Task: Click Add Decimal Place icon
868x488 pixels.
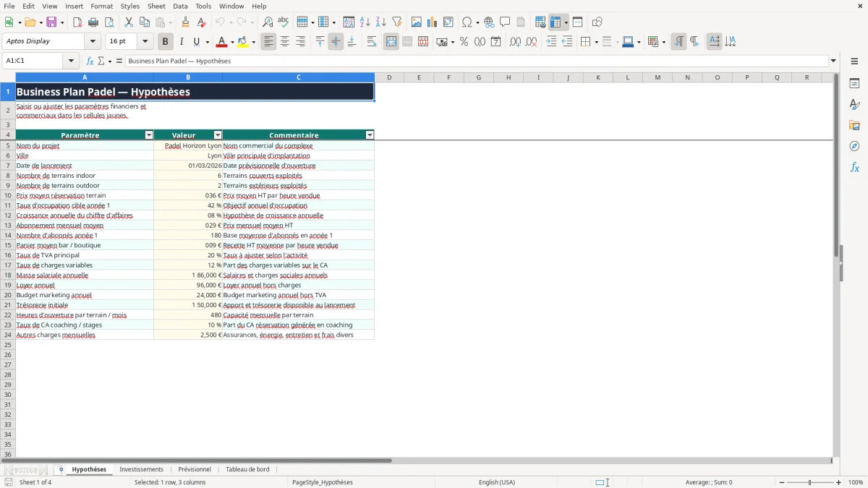Action: (x=515, y=42)
